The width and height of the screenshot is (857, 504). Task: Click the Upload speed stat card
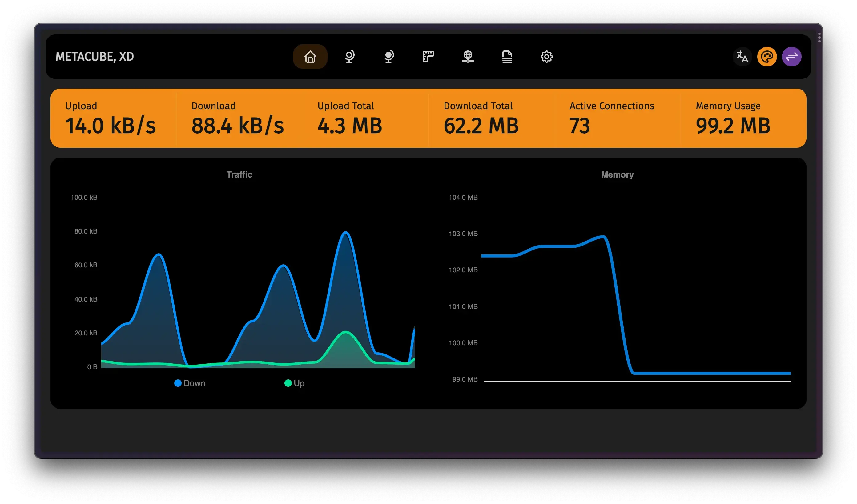pyautogui.click(x=111, y=118)
